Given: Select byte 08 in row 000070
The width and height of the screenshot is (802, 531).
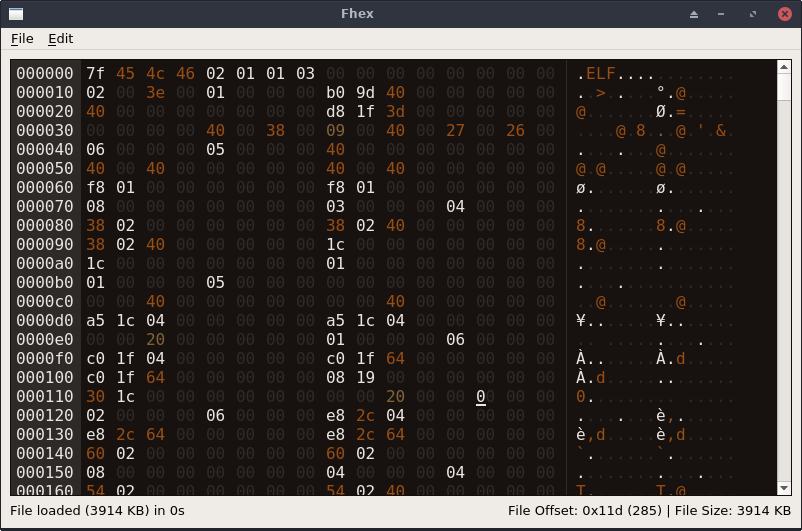Looking at the screenshot, I should (95, 207).
